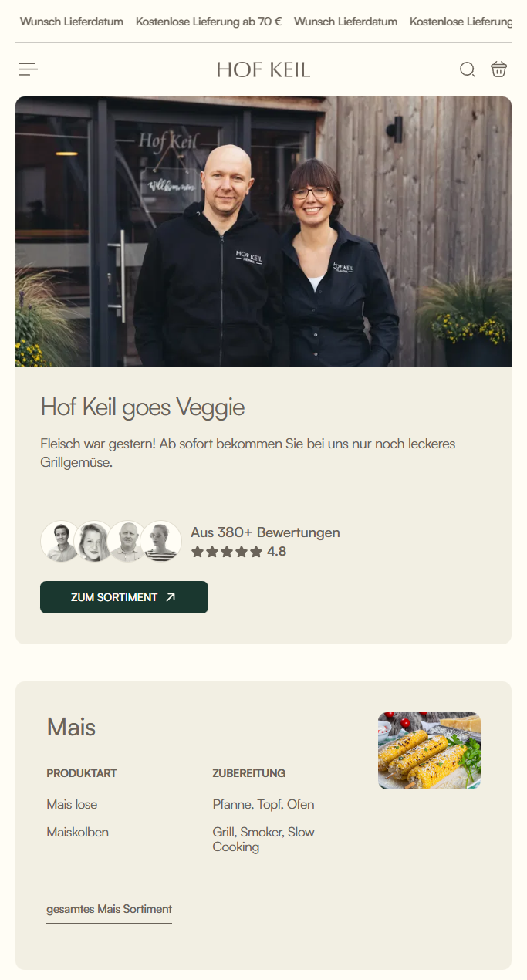The image size is (527, 980).
Task: Open the shopping basket icon
Action: [x=499, y=69]
